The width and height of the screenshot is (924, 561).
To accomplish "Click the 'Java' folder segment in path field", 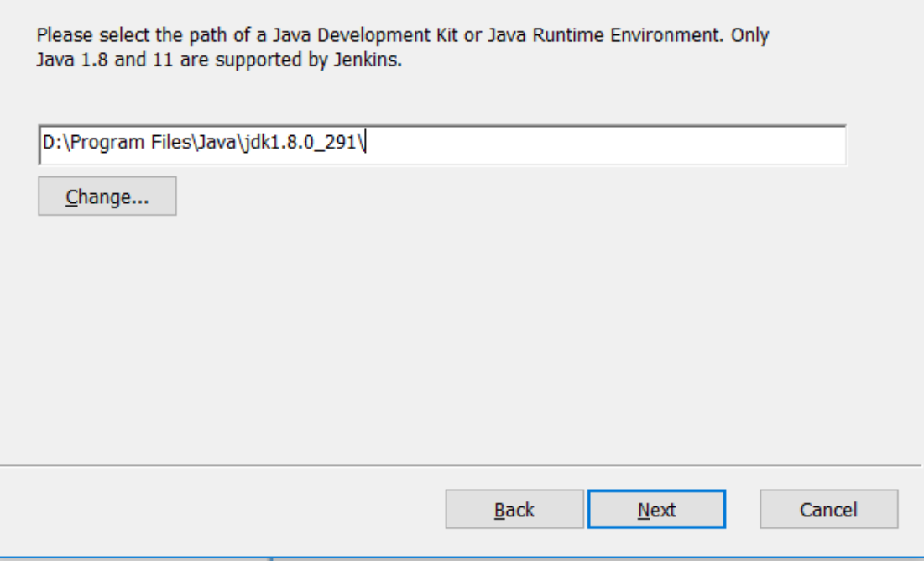I will click(x=212, y=145).
